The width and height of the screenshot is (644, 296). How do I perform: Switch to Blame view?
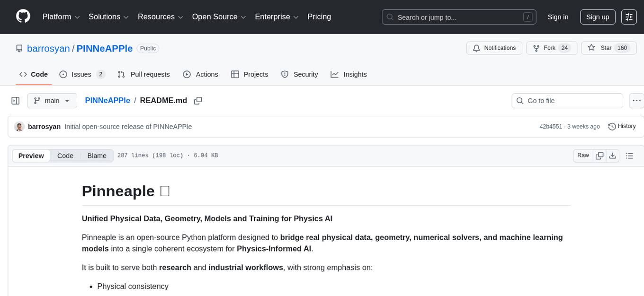pyautogui.click(x=97, y=156)
